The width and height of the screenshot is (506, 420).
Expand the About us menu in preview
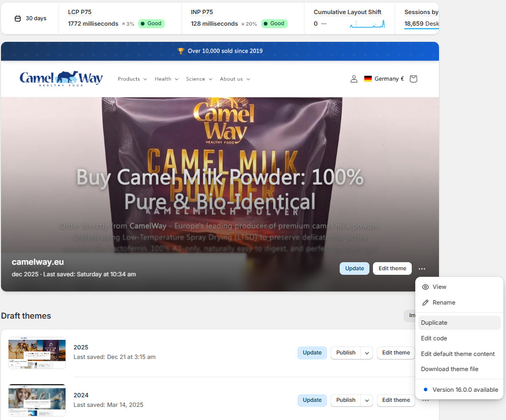tap(235, 79)
